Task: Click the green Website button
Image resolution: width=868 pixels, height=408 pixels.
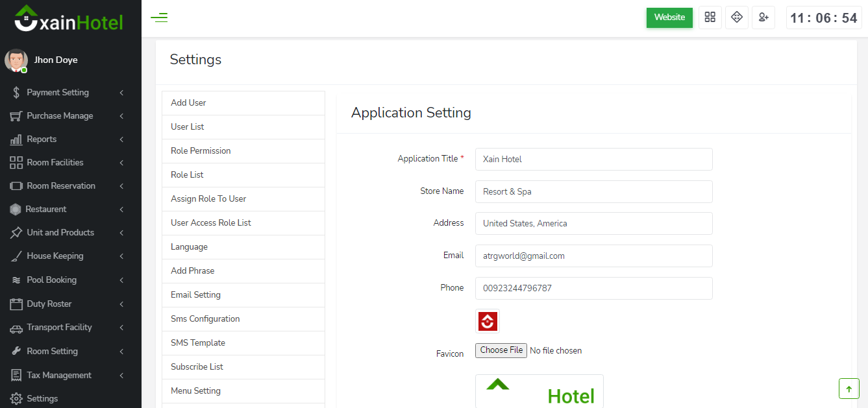Action: coord(669,18)
